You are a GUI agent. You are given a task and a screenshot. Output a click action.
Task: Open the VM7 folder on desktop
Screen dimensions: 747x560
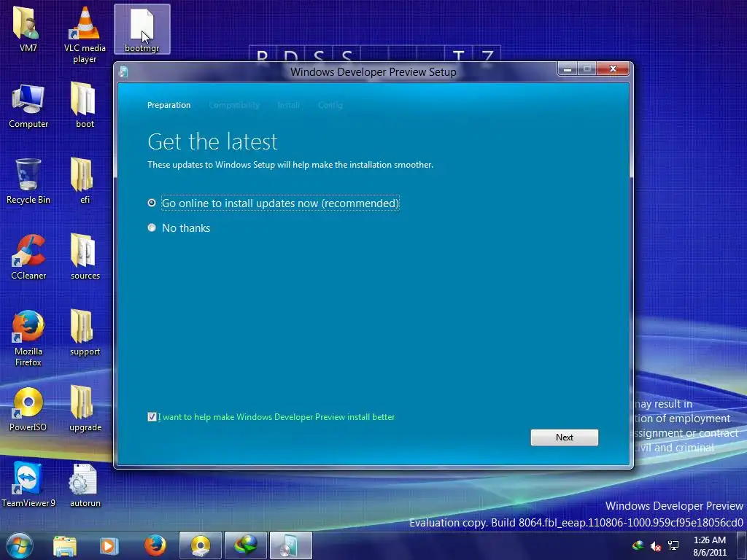tap(28, 28)
